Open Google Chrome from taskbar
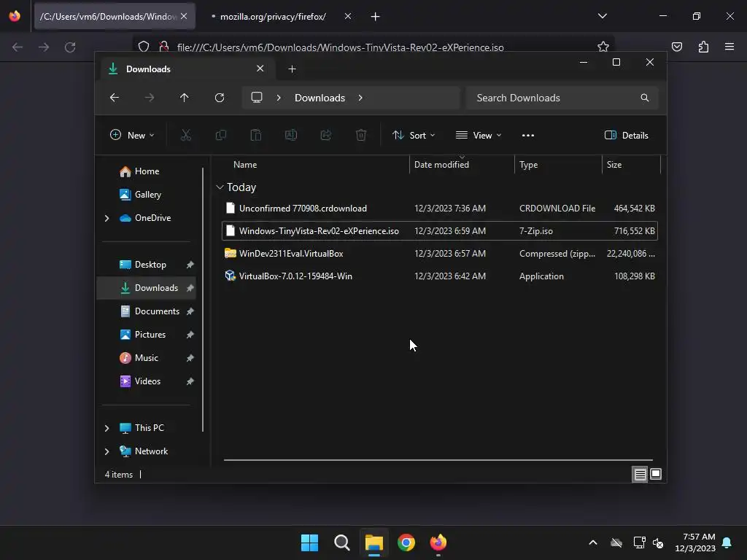Screen dimensions: 747x560 (406, 542)
